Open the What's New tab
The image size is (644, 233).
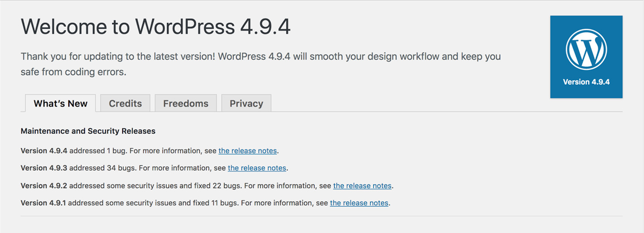(60, 103)
